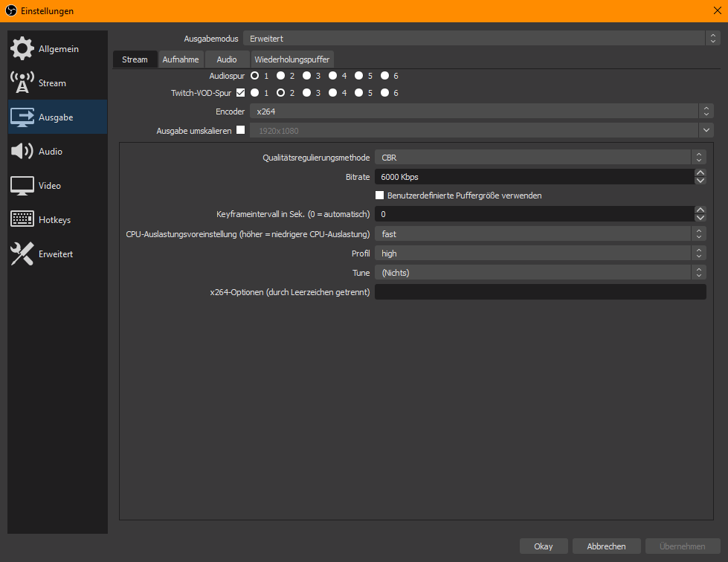Enable Benutzerdefinierte Puffergröße verwenden

[x=379, y=196]
